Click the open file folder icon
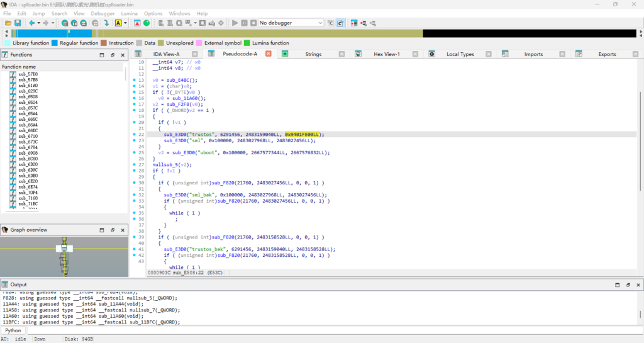The height and width of the screenshot is (343, 644). (x=8, y=23)
